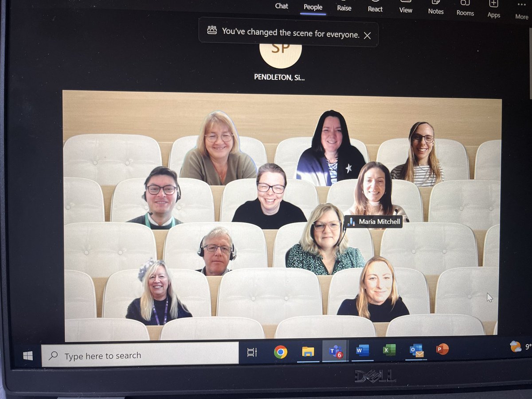
Task: Click the PENDLETON participant name label
Action: point(279,77)
